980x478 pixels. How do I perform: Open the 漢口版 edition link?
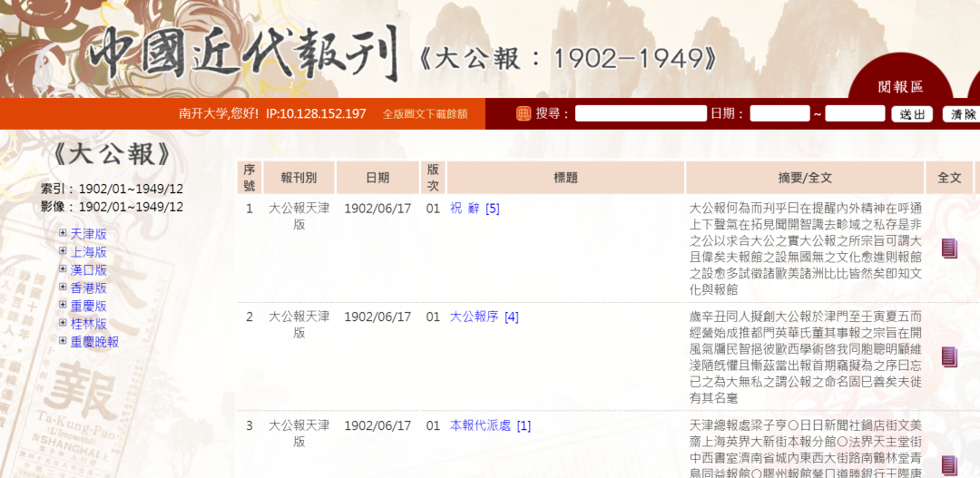click(x=88, y=270)
